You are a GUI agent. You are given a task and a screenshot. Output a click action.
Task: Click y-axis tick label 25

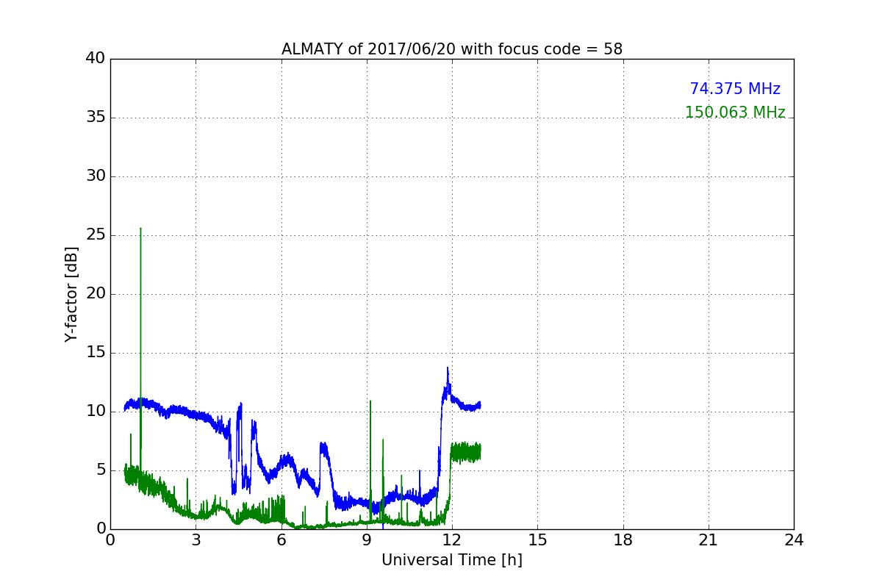tap(96, 235)
